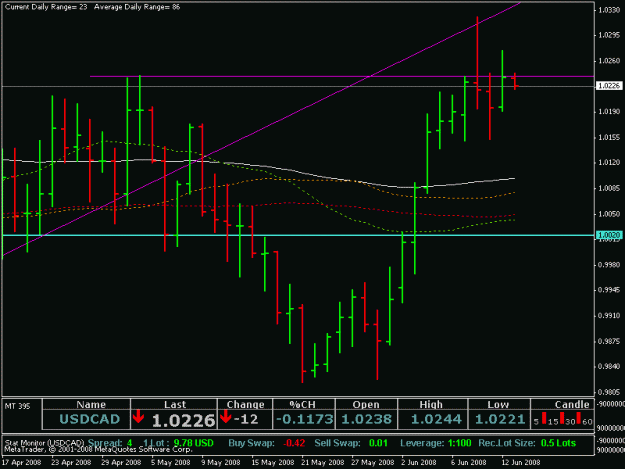Click the 0.9875 price axis label
The height and width of the screenshot is (469, 625).
610,341
